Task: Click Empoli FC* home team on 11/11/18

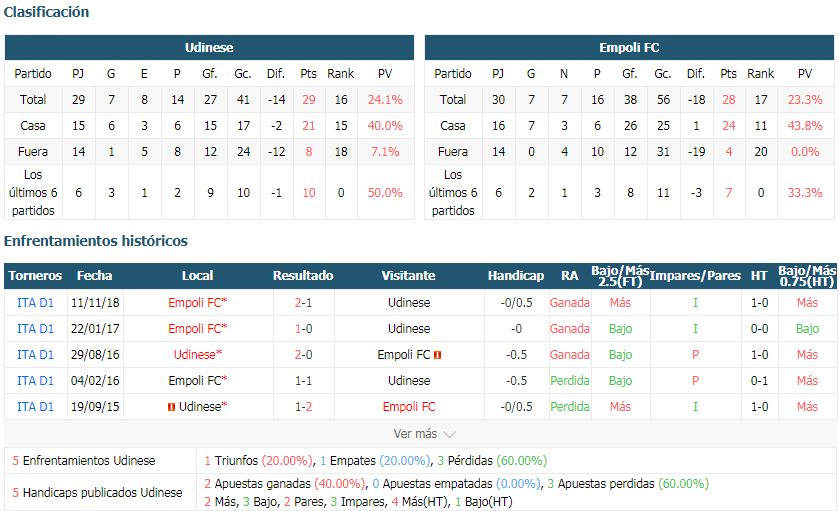Action: (x=197, y=303)
